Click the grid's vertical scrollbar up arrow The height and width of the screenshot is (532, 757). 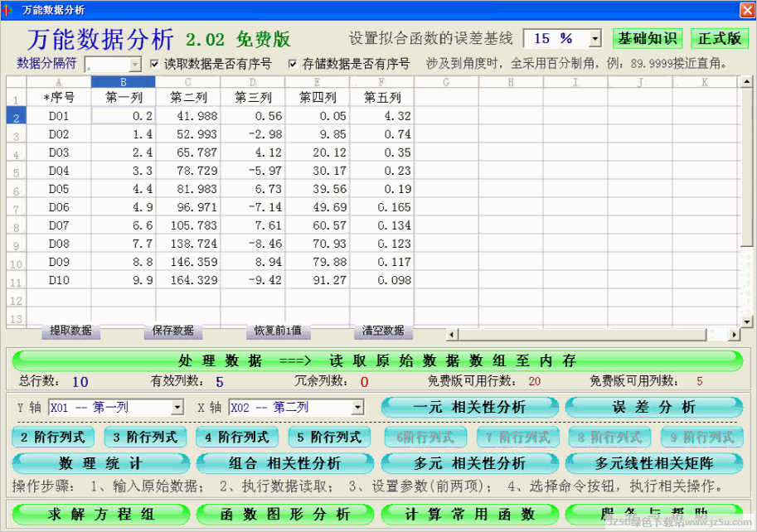pos(746,81)
